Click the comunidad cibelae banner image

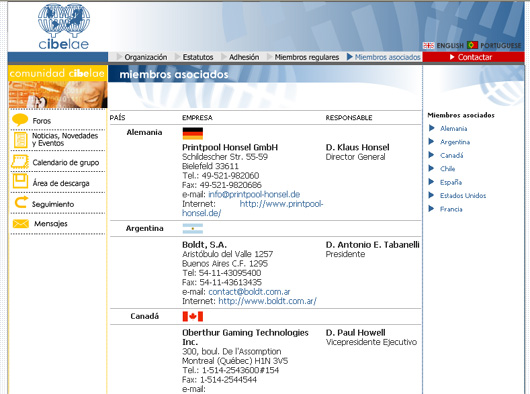click(58, 87)
